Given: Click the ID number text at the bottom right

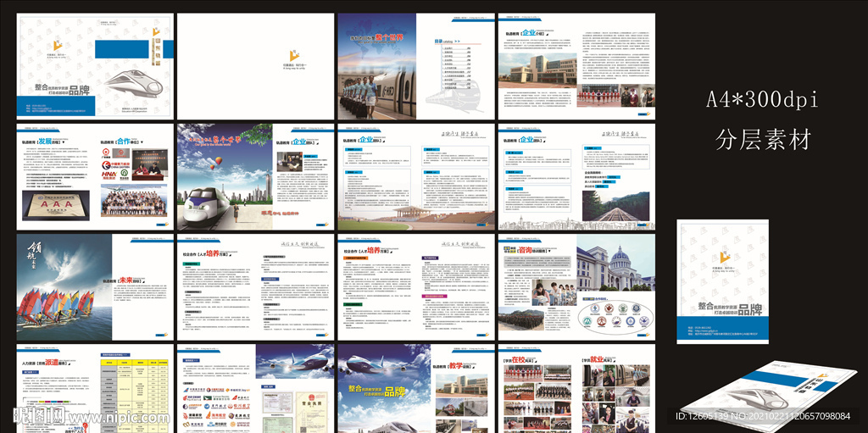Looking at the screenshot, I should click(x=769, y=415).
